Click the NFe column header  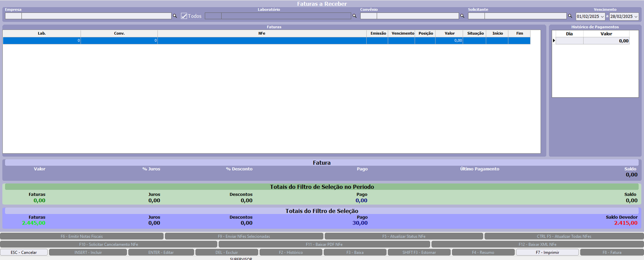[262, 33]
